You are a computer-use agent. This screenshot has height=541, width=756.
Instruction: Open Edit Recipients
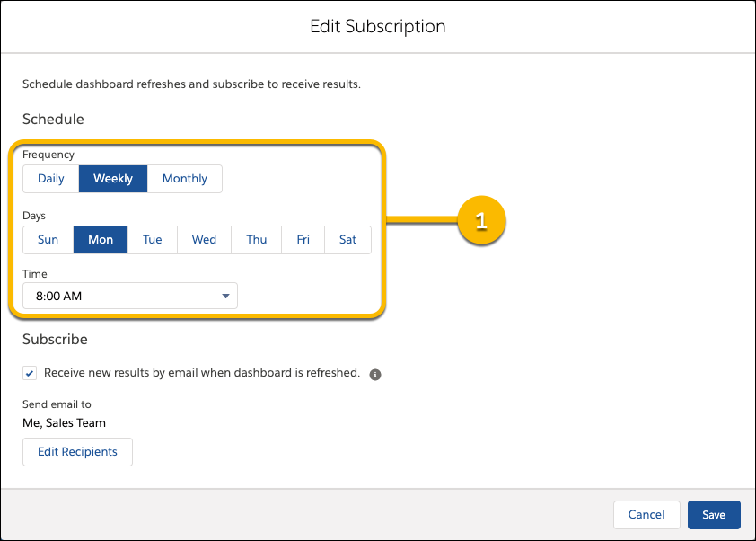click(x=77, y=452)
